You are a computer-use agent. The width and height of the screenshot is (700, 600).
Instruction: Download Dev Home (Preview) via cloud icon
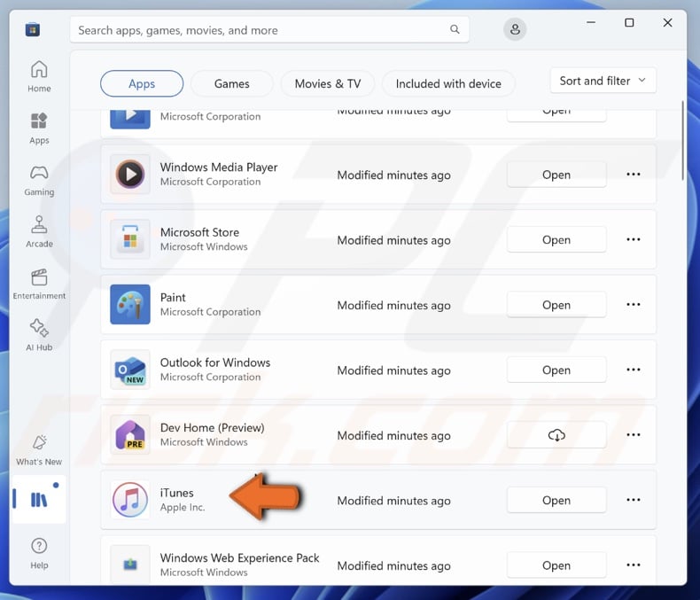(556, 435)
